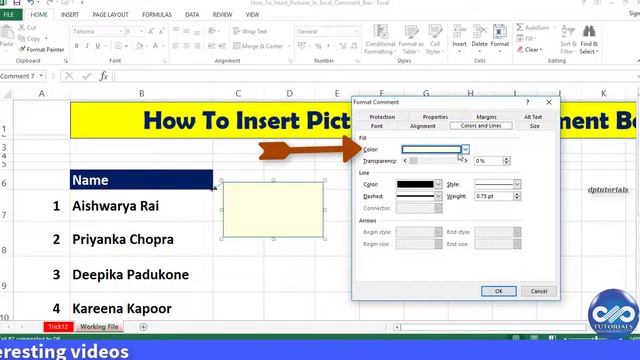Click column B header
The image size is (640, 360).
tap(141, 93)
